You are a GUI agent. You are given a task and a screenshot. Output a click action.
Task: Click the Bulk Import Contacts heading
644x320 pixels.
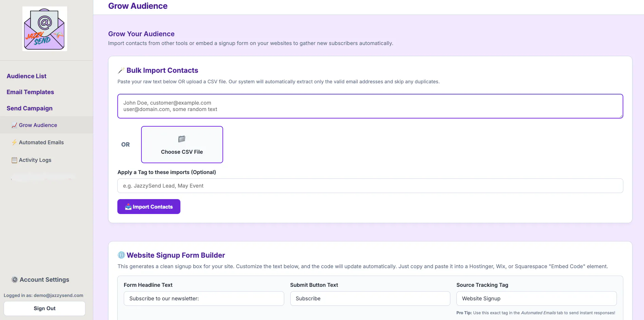click(162, 70)
